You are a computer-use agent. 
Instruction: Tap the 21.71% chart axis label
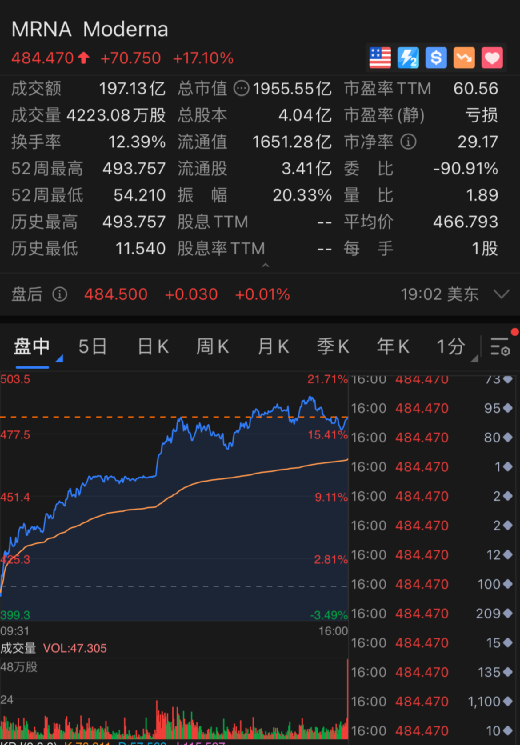point(327,379)
